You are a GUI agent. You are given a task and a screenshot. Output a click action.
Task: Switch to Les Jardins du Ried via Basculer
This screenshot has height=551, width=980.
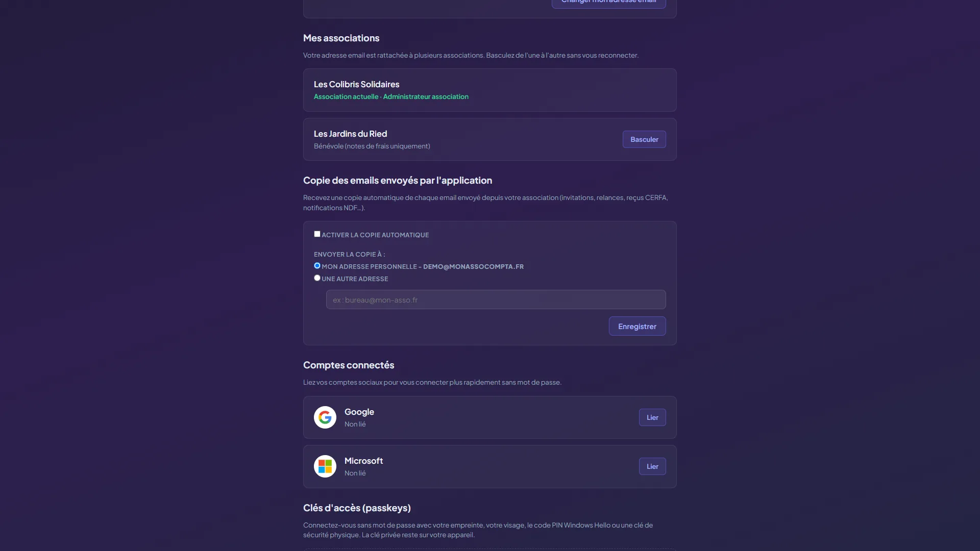[x=644, y=139]
